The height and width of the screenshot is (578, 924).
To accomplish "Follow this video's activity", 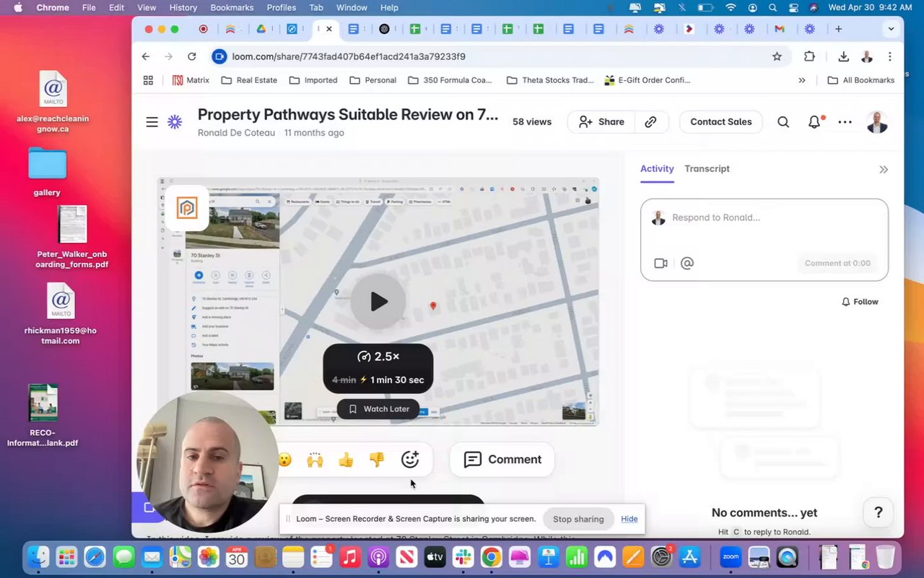I will pos(860,302).
